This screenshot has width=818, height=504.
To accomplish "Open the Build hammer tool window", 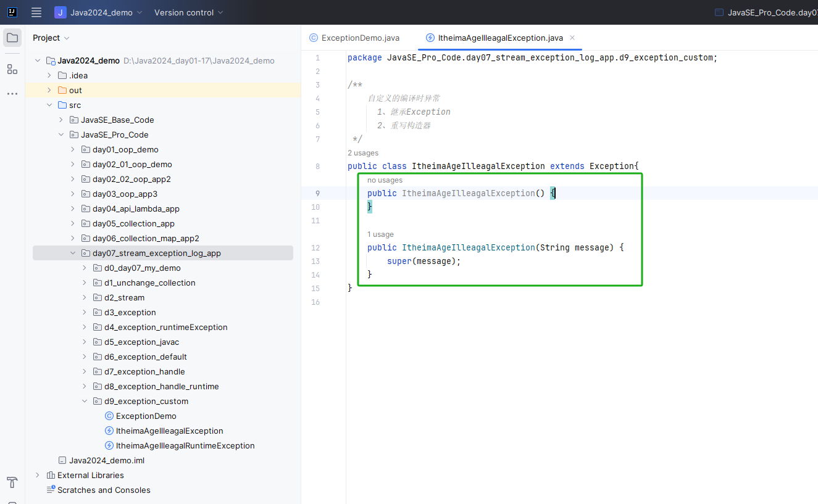I will point(12,482).
